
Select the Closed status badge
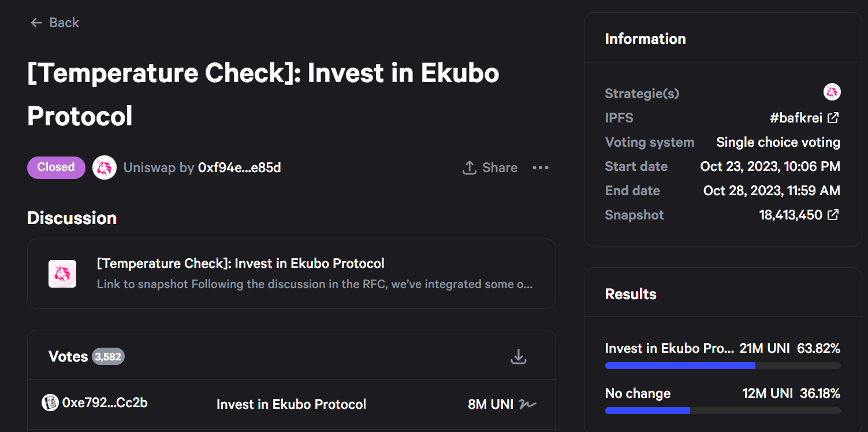click(x=56, y=167)
